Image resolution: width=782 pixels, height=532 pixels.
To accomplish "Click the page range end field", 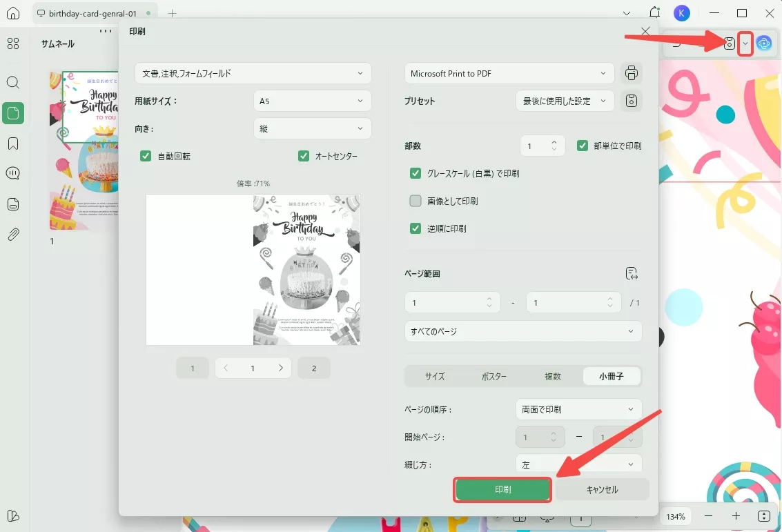I will point(574,303).
